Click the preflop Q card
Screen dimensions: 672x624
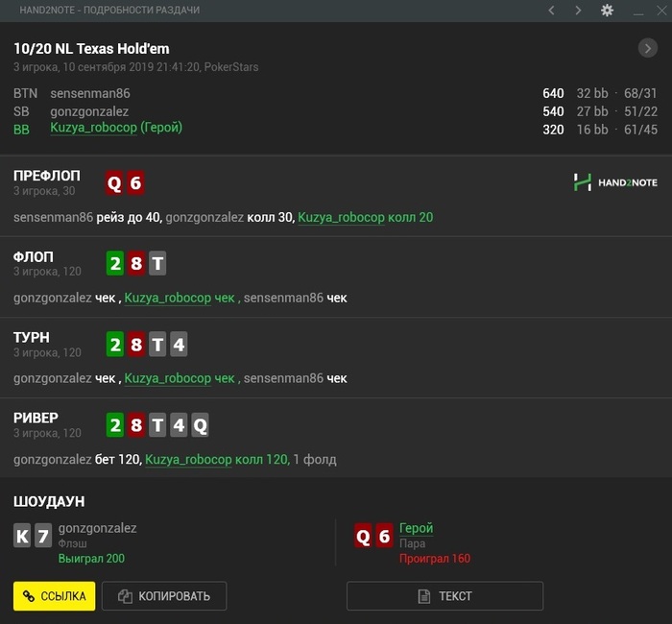(x=114, y=183)
